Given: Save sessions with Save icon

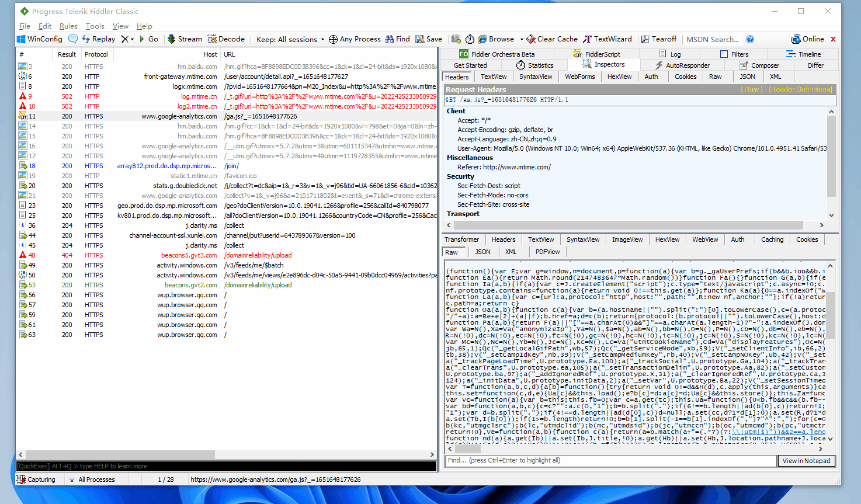Looking at the screenshot, I should tap(429, 39).
